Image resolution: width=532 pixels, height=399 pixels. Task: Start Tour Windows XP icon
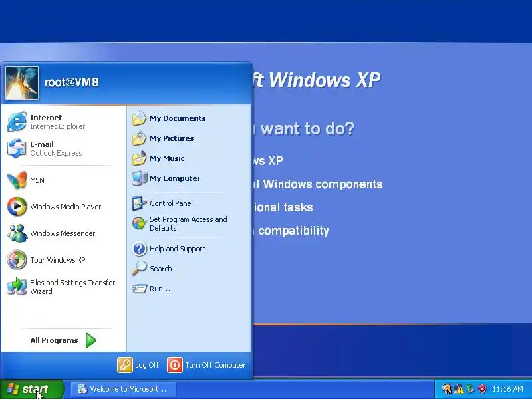[x=17, y=260]
